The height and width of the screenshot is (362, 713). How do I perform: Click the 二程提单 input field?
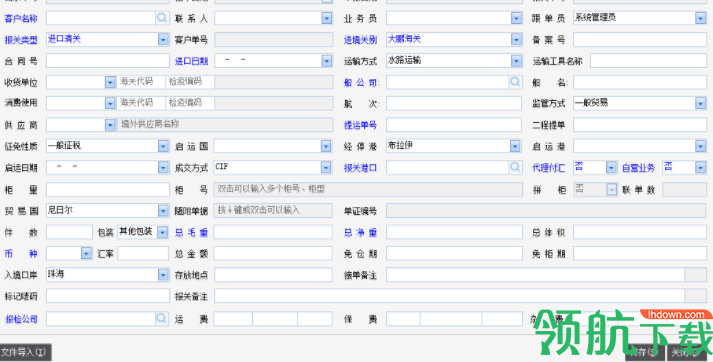tap(640, 125)
